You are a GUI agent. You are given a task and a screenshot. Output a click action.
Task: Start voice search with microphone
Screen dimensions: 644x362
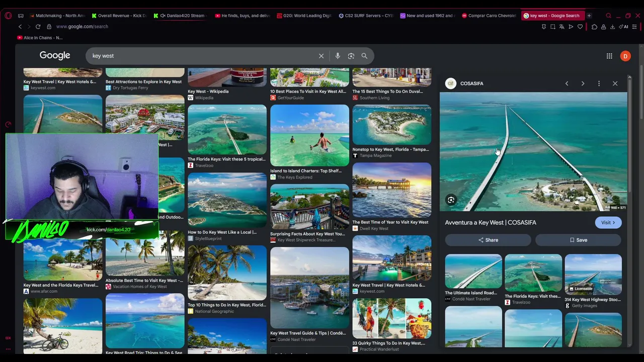click(x=338, y=56)
